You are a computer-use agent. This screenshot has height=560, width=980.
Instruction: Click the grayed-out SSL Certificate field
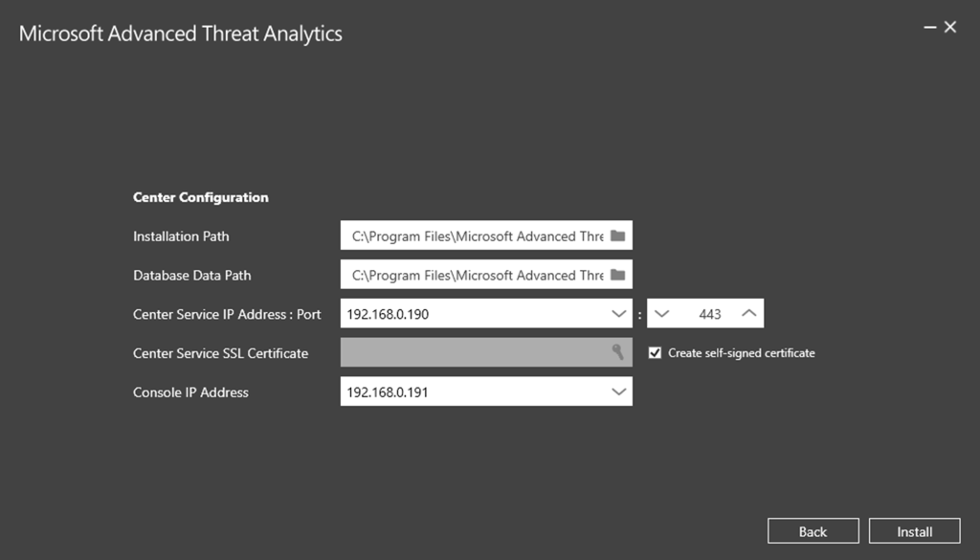pos(479,352)
